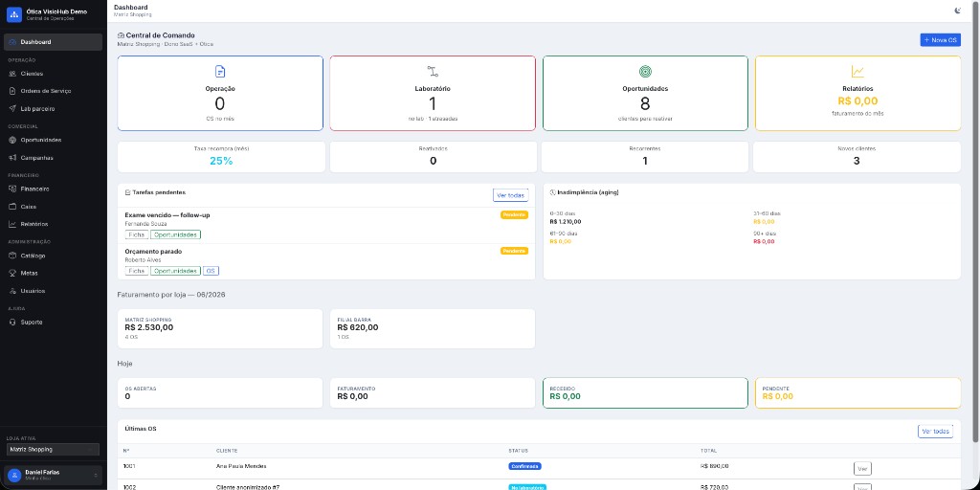Open the Loja Ativa Matriz Shopping dropdown
The width and height of the screenshot is (980, 490).
[53, 450]
